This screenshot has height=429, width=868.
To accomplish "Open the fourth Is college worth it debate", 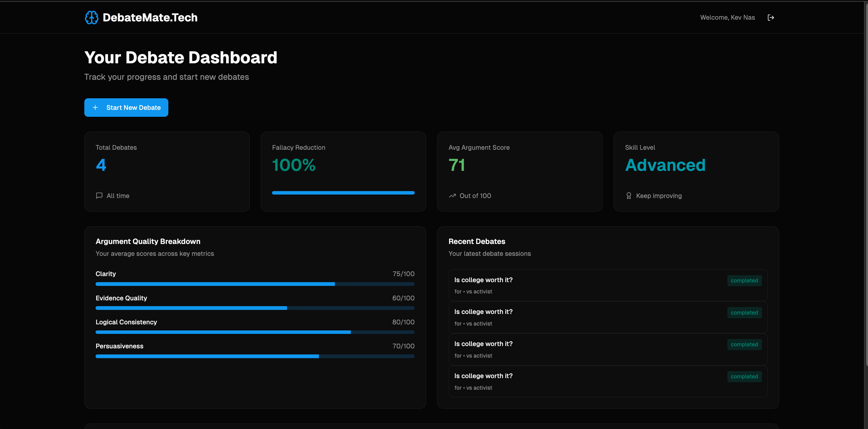I will click(x=483, y=376).
